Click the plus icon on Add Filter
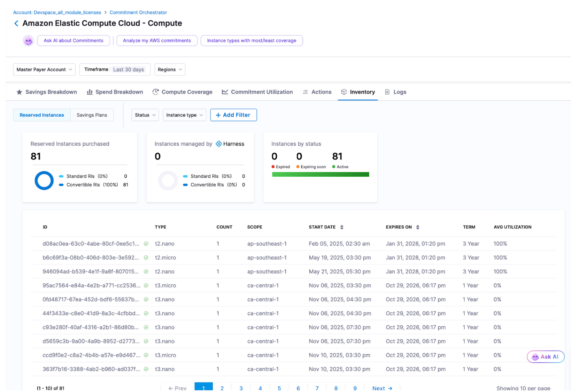The height and width of the screenshot is (392, 571). point(218,115)
